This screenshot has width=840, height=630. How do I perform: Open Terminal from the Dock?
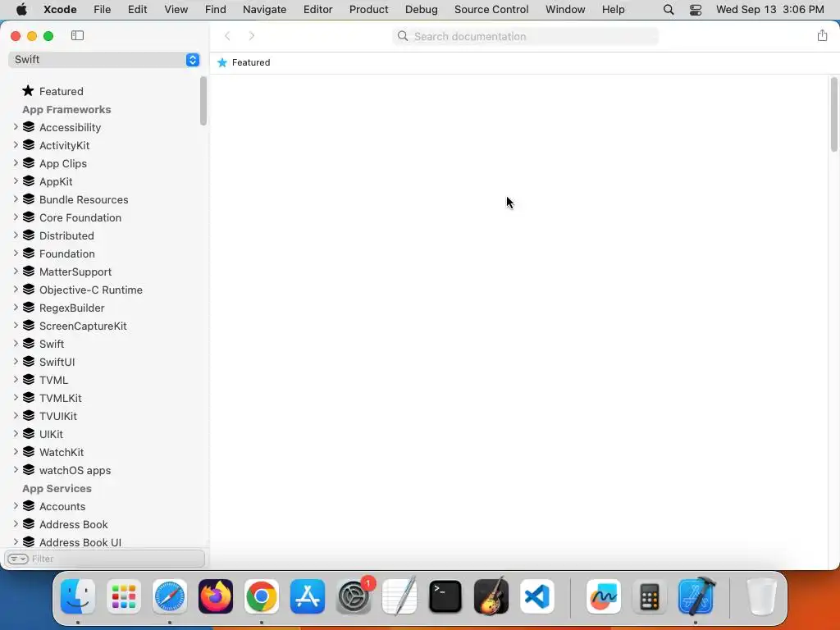445,596
